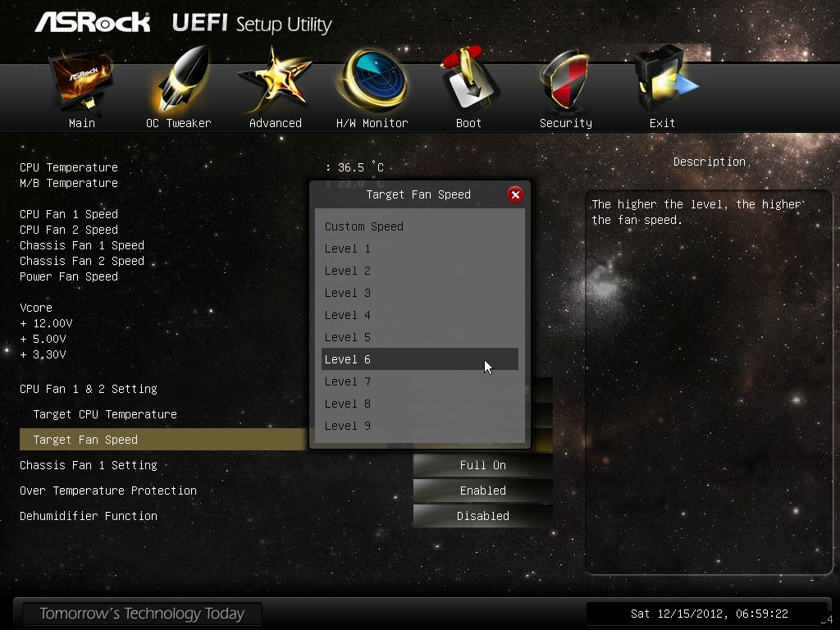The image size is (840, 630).
Task: Close the Target Fan Speed popup
Action: click(x=515, y=194)
